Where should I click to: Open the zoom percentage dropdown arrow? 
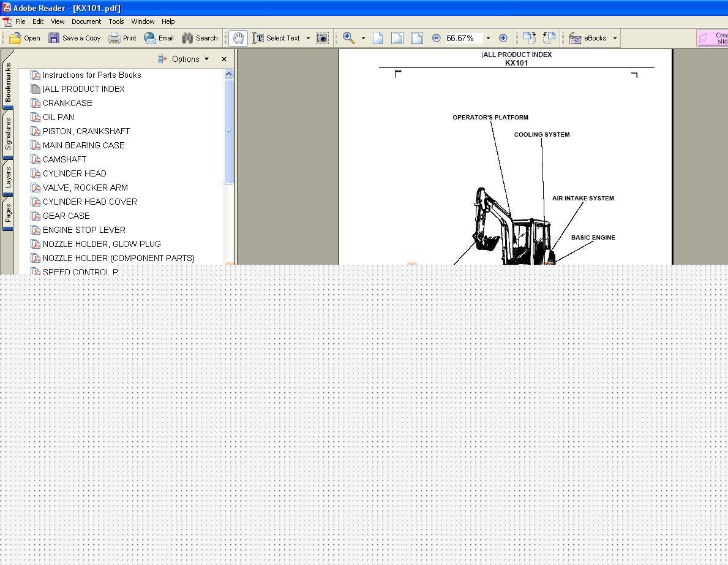pyautogui.click(x=488, y=38)
